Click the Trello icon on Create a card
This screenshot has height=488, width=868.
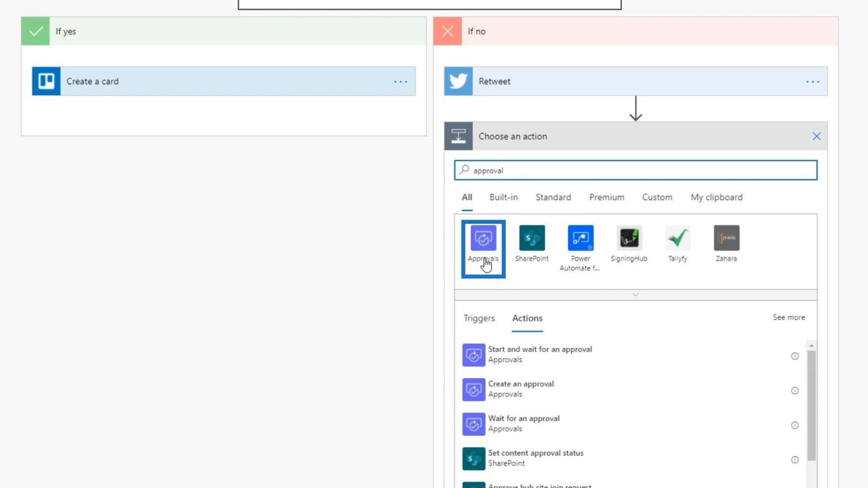pos(46,81)
